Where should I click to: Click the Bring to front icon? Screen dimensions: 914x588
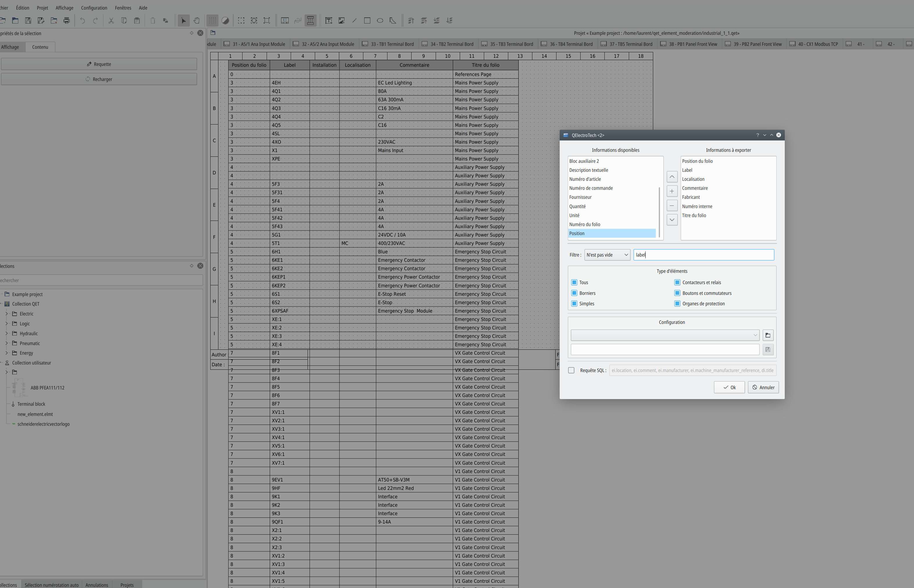pos(411,21)
